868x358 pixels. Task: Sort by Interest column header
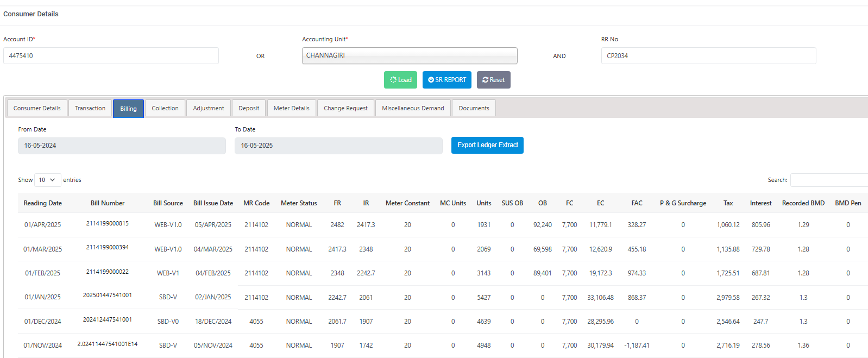click(760, 203)
